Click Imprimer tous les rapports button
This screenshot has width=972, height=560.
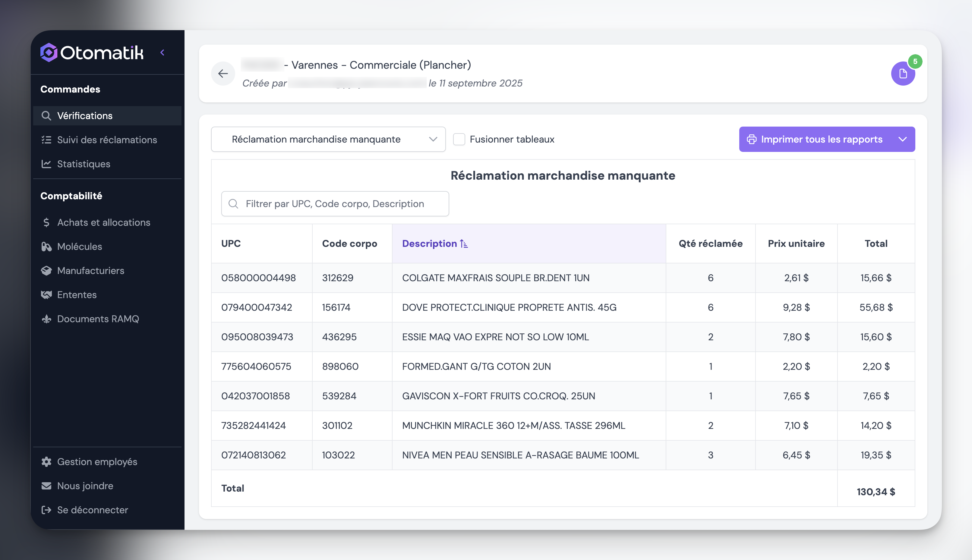[x=821, y=139]
